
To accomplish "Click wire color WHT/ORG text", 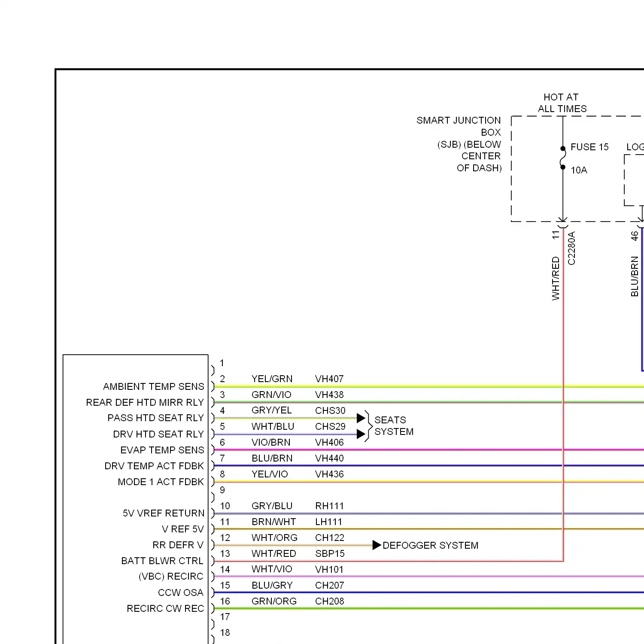I will tap(274, 538).
